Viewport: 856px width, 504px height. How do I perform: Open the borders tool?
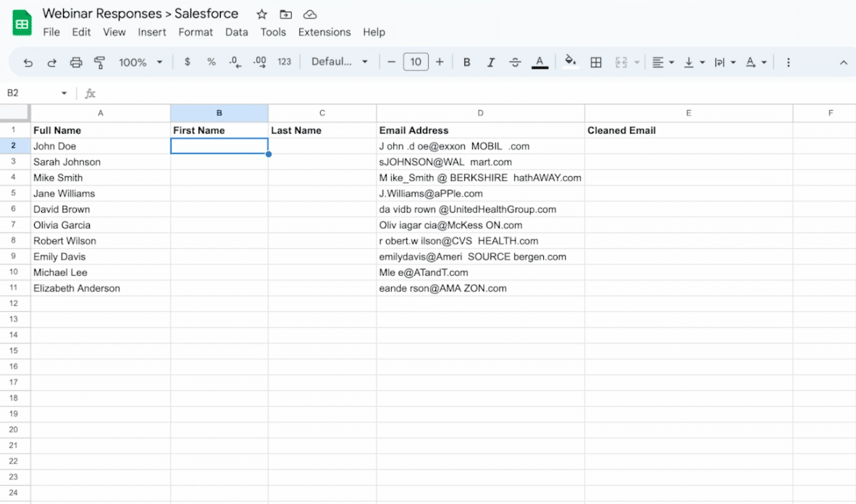click(596, 62)
